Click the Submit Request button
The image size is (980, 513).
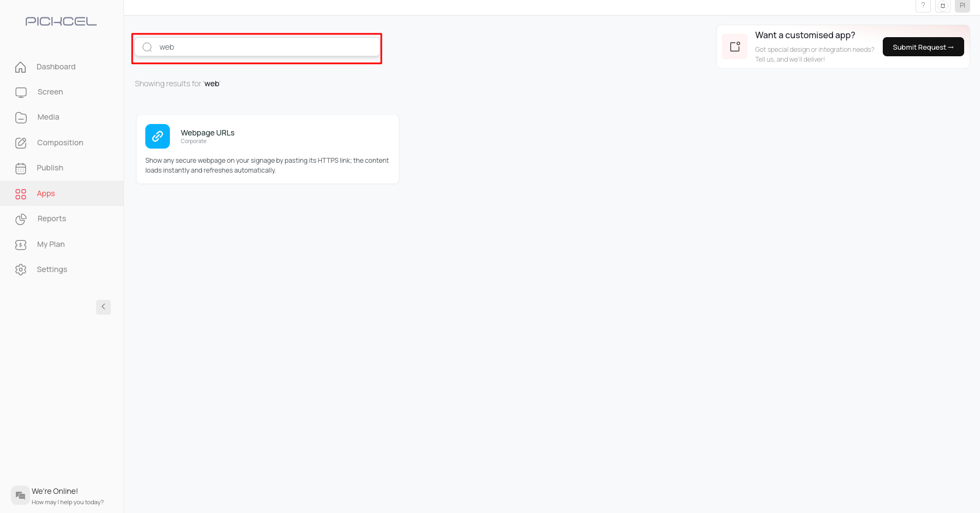click(923, 47)
